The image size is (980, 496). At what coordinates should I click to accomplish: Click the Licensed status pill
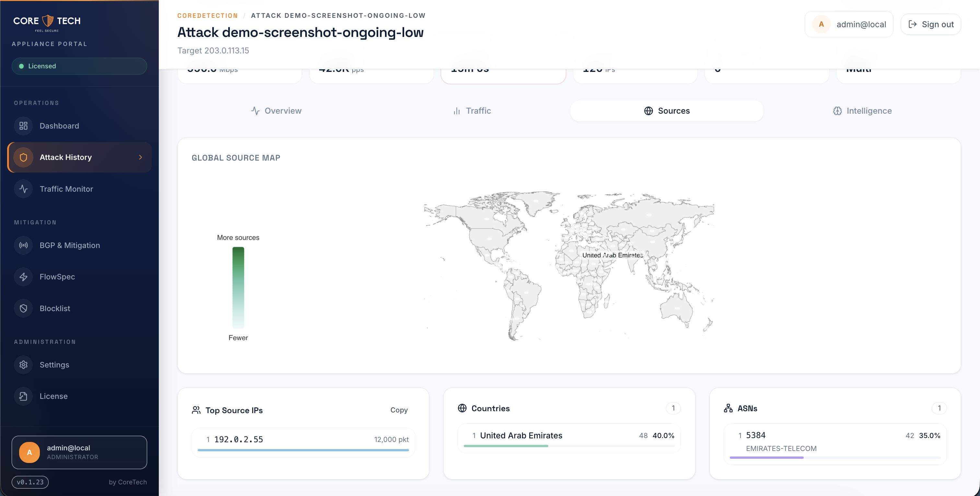pos(79,66)
